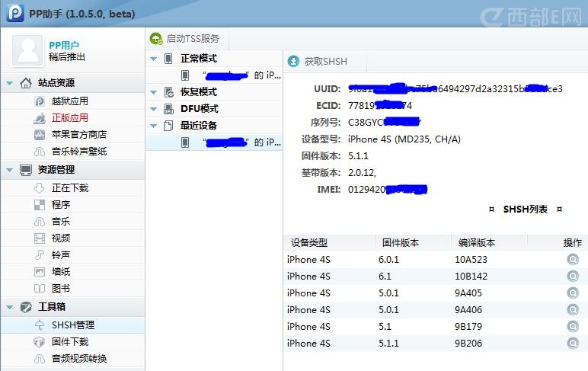Image resolution: width=588 pixels, height=371 pixels.
Task: Collapse the 站点资源 section arrow
Action: point(9,83)
